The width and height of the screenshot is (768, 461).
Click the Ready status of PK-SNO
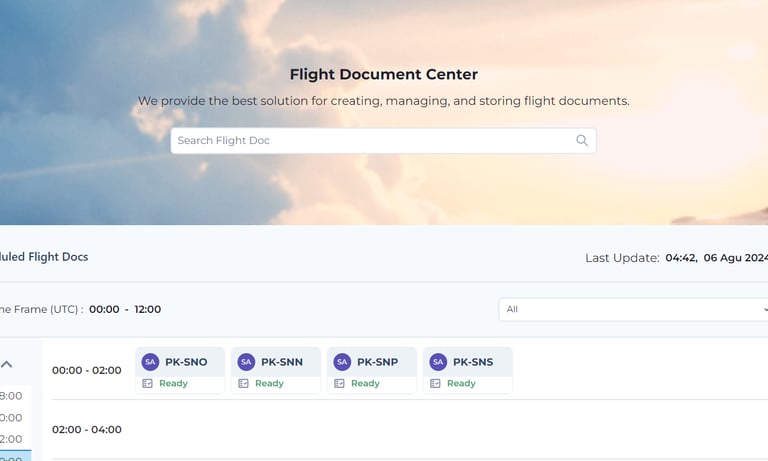[173, 384]
